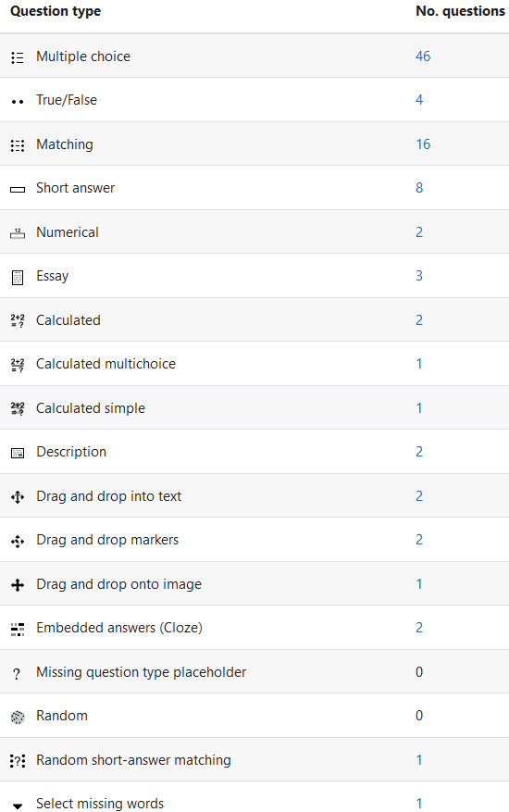Click the True/False question type icon
This screenshot has height=812, width=509.
[18, 102]
